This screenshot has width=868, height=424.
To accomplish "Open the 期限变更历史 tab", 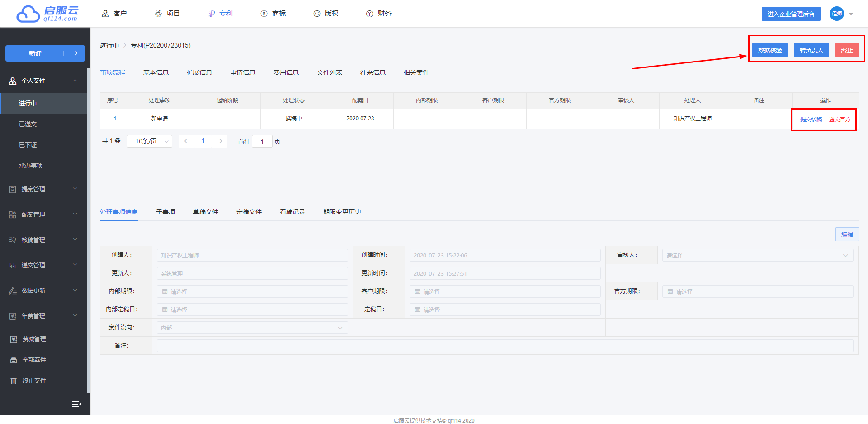I will pos(342,212).
